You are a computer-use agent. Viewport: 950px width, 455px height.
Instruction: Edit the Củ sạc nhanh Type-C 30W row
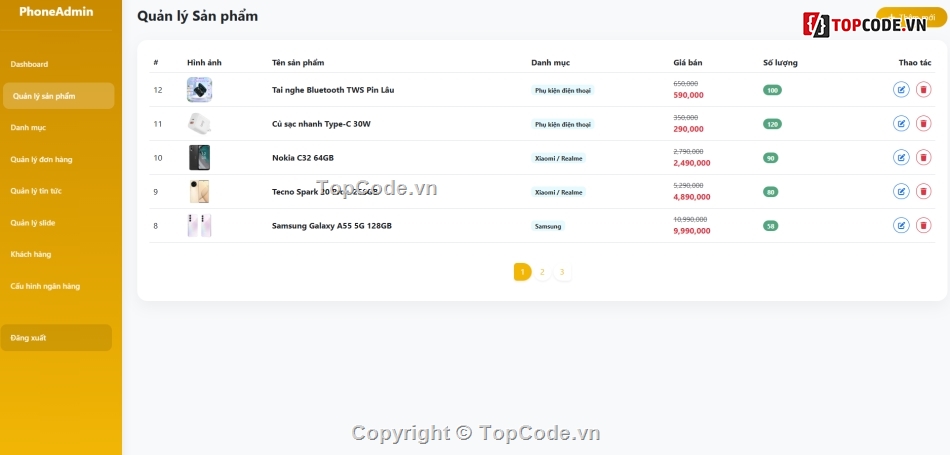[x=901, y=124]
